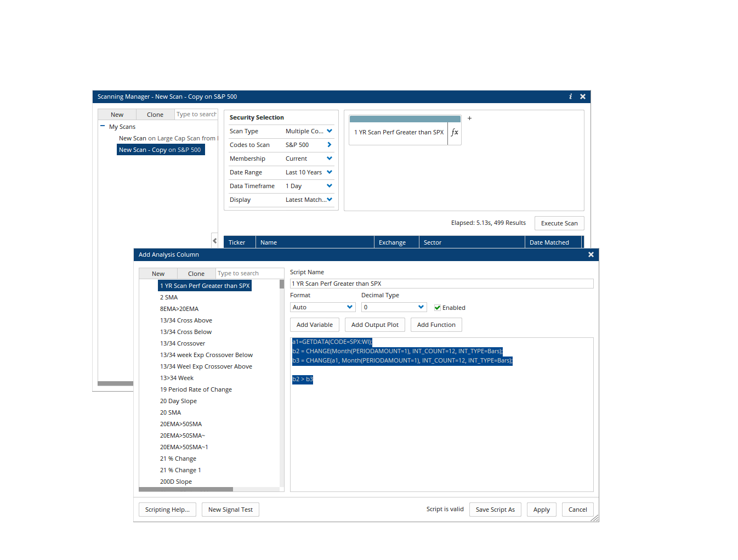Viewport: 738px width, 560px height.
Task: Click Clone in Add Analysis Column list
Action: pyautogui.click(x=196, y=274)
